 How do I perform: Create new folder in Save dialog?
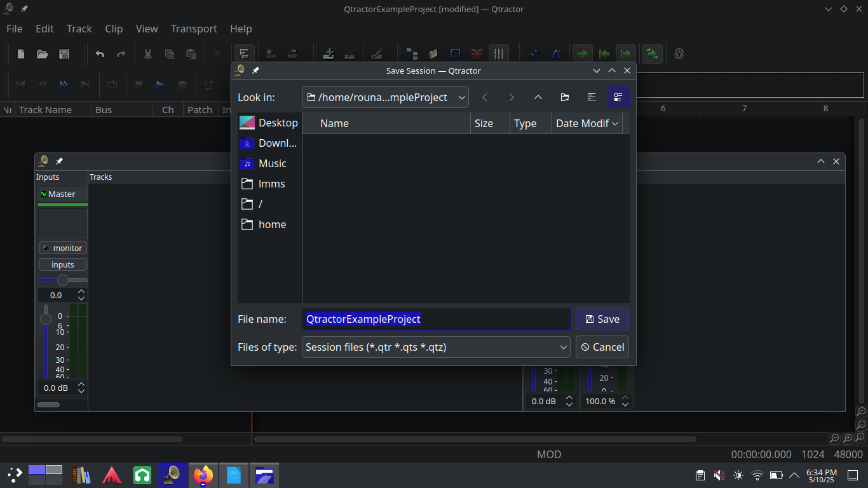[x=565, y=97]
